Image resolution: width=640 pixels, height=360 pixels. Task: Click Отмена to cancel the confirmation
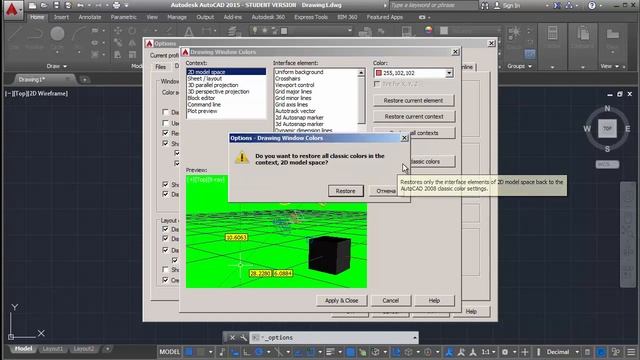pyautogui.click(x=384, y=191)
